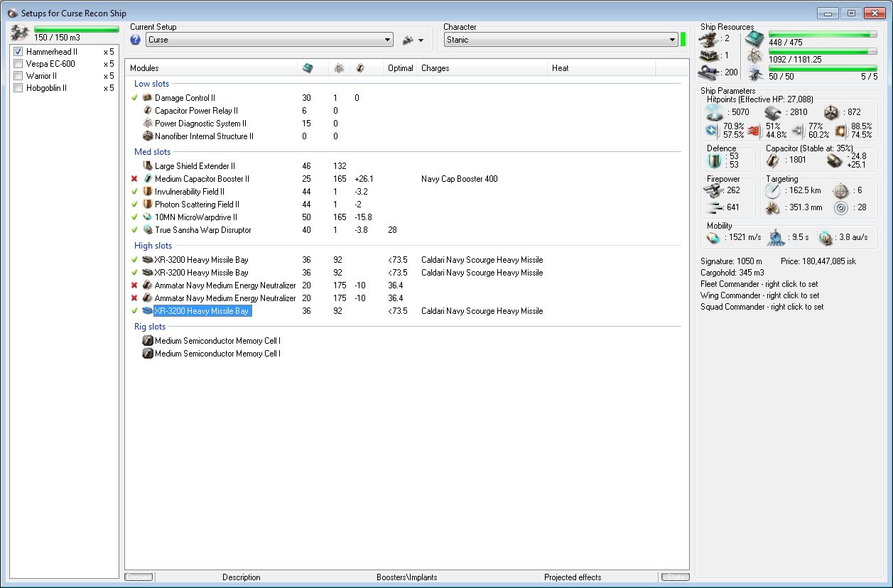The image size is (893, 588).
Task: Click the drone bay capacity bar 150 / 150 m3
Action: point(77,29)
